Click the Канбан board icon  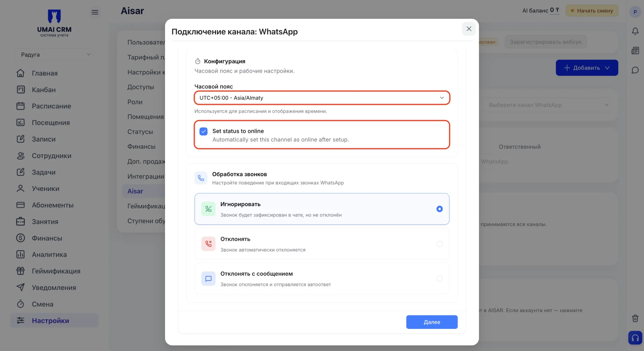tap(20, 90)
